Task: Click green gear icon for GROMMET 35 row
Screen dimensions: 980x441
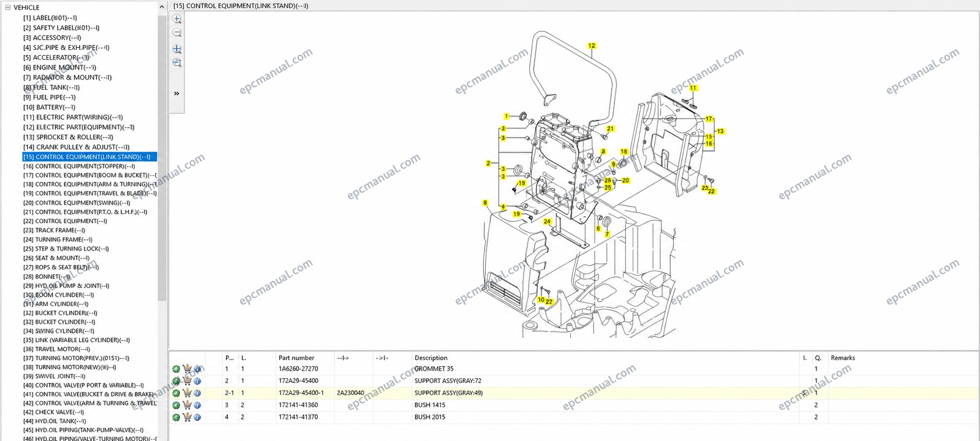Action: coord(176,369)
